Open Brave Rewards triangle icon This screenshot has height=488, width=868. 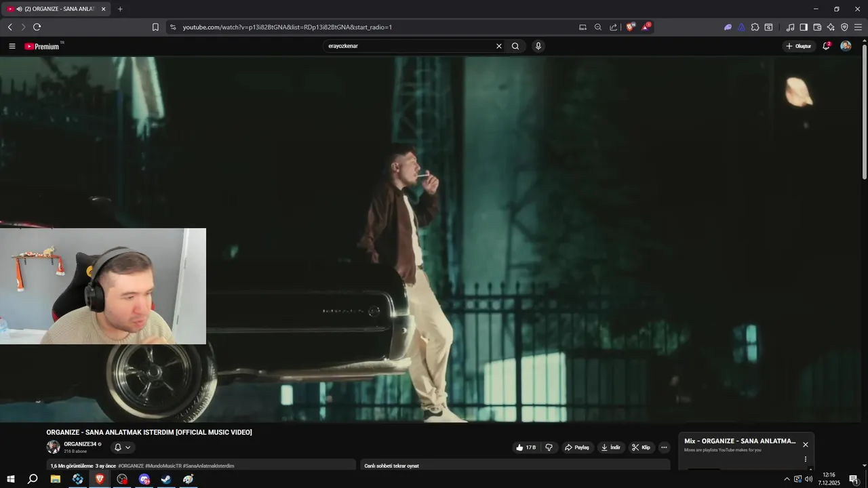(646, 27)
